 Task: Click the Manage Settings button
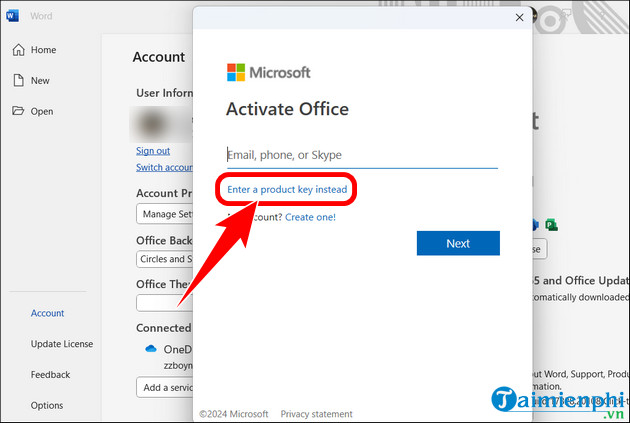click(165, 214)
